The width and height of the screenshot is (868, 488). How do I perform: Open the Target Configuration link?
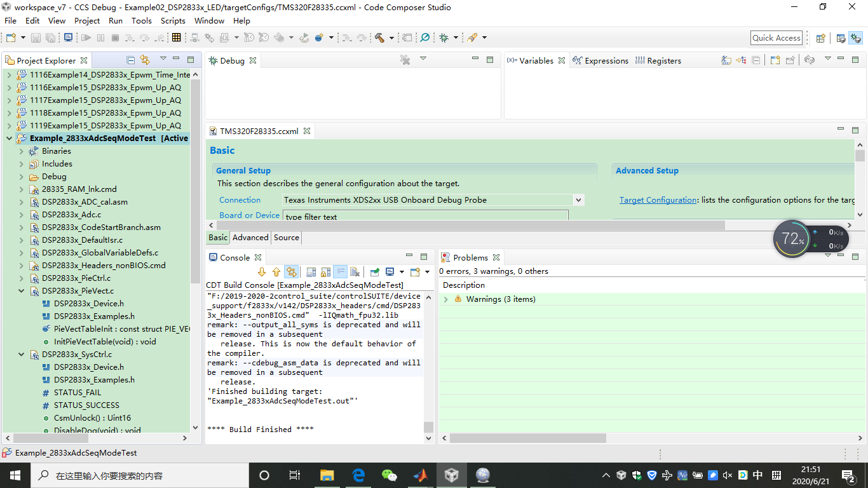[x=658, y=200]
